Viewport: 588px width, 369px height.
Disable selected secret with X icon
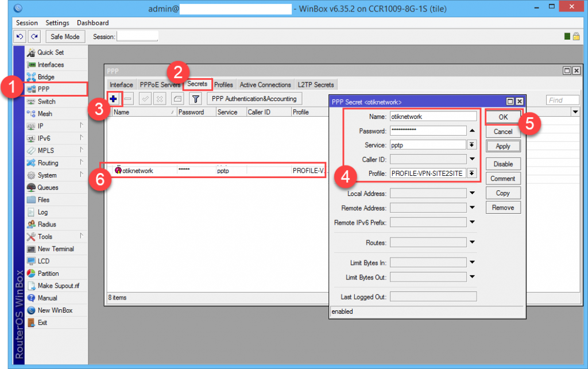tap(160, 99)
